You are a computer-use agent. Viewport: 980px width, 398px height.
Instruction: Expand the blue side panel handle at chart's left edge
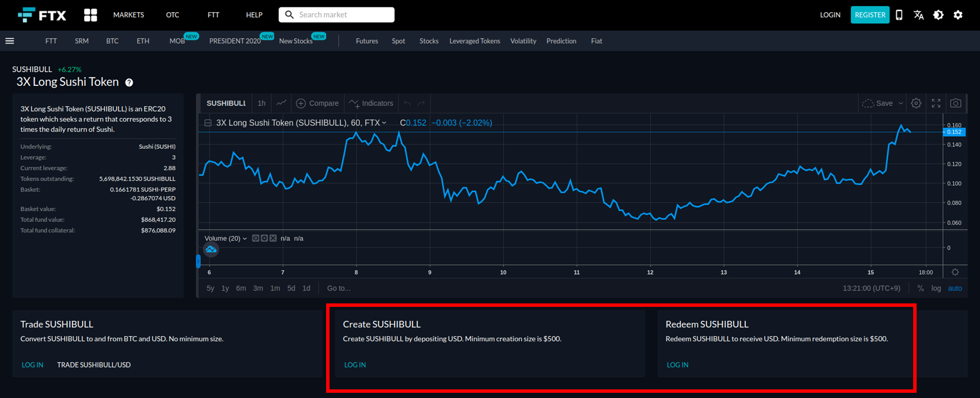(198, 262)
